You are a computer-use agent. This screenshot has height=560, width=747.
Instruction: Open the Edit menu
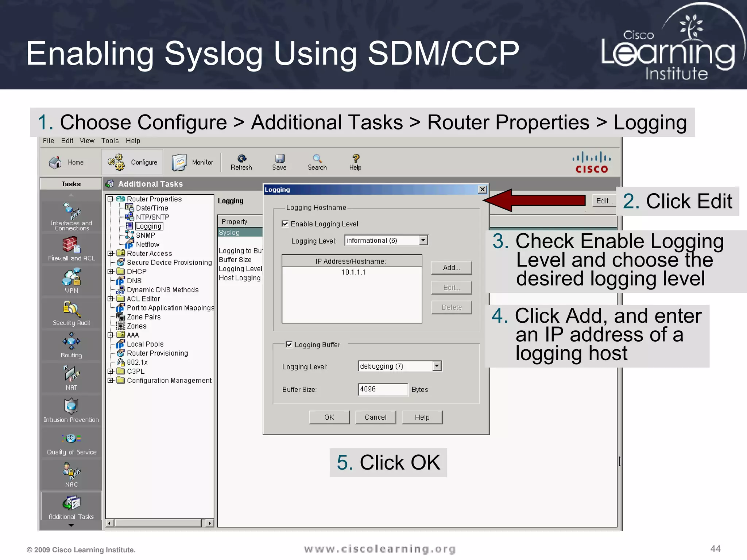coord(67,141)
